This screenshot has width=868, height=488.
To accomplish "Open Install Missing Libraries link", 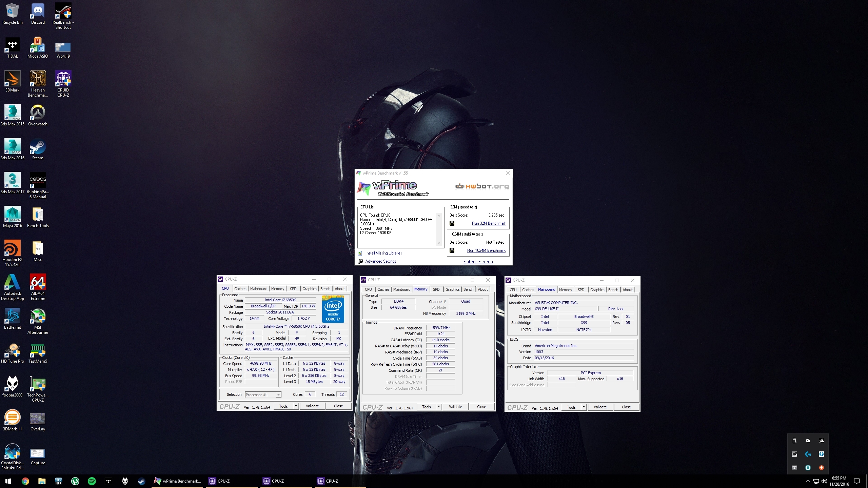I will coord(383,253).
